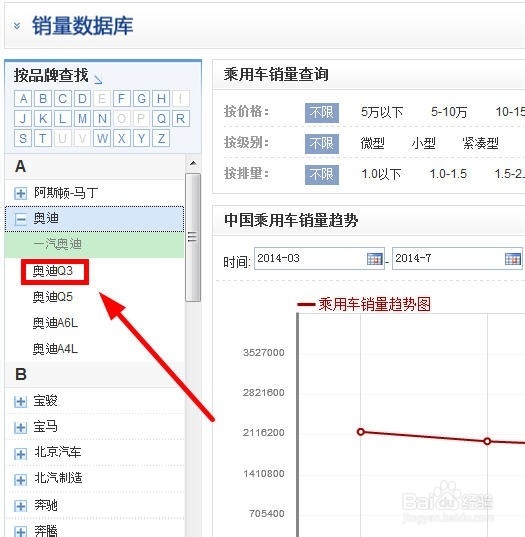Screen dimensions: 525x537
Task: Click the brand list scrollbar thumb
Action: click(193, 237)
